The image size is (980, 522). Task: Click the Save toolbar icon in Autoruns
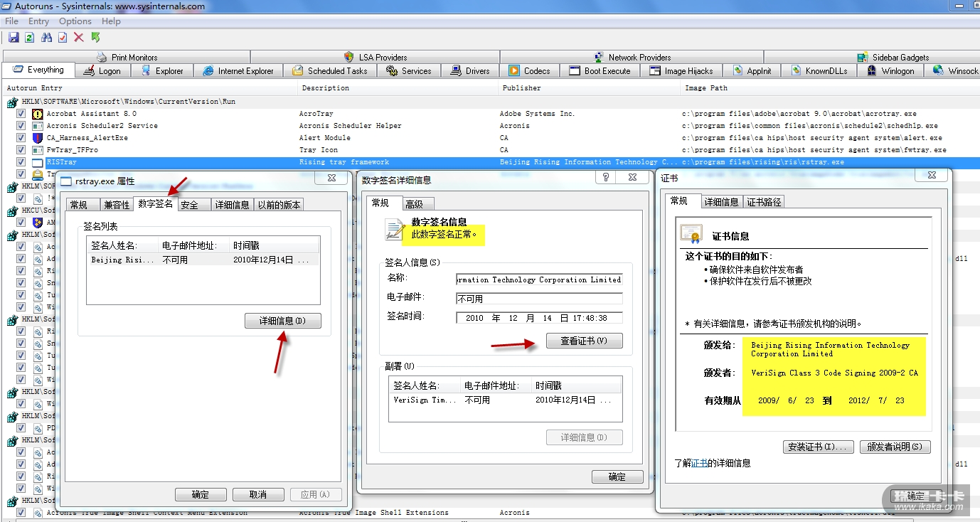pos(14,38)
